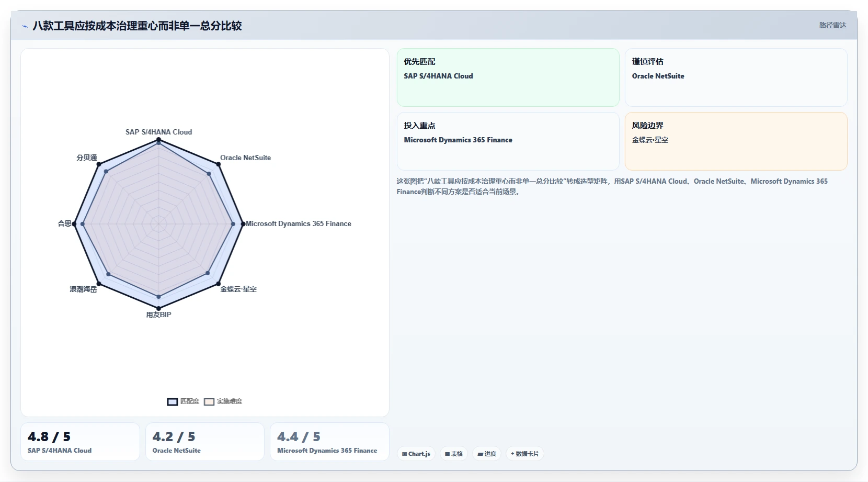Click the 金蝶云·星空 radar axis label
This screenshot has width=868, height=482.
pos(238,289)
